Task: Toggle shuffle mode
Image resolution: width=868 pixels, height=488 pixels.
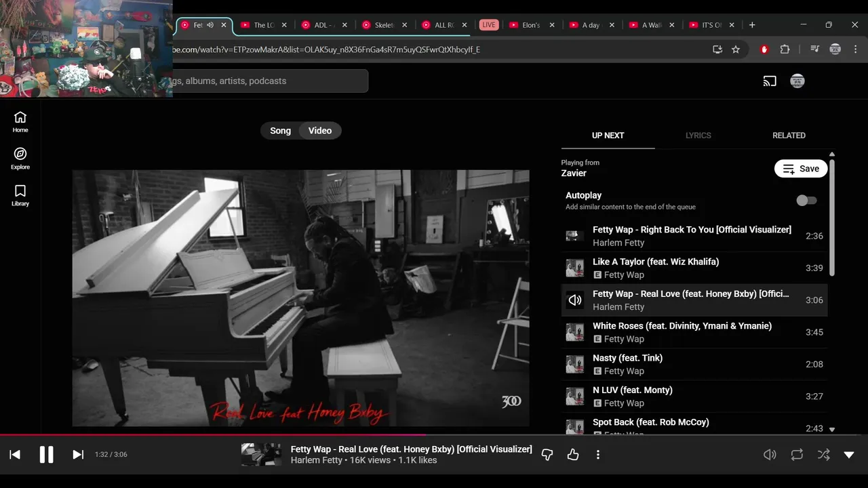Action: click(x=823, y=455)
